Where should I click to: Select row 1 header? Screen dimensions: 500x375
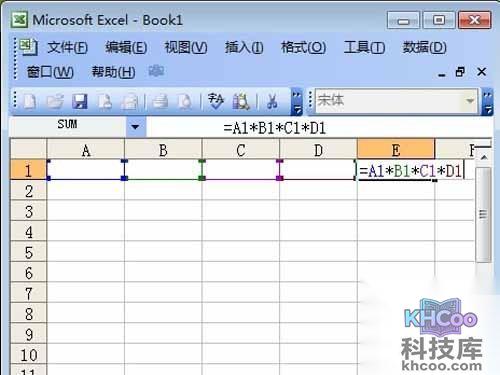pyautogui.click(x=29, y=170)
